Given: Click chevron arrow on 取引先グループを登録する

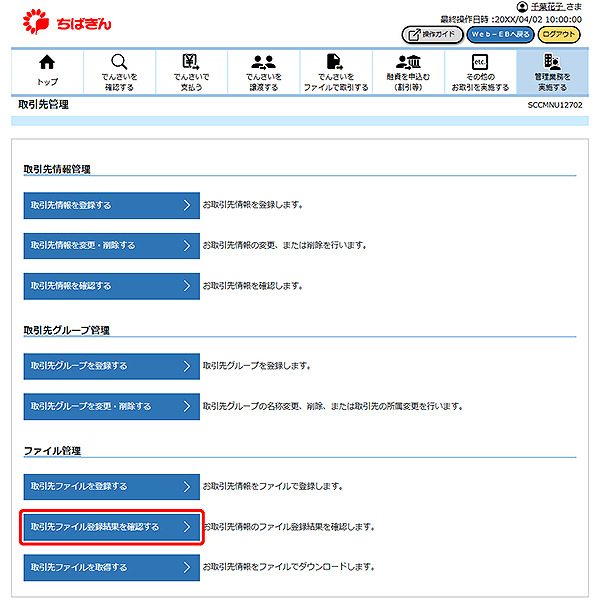Looking at the screenshot, I should (187, 366).
